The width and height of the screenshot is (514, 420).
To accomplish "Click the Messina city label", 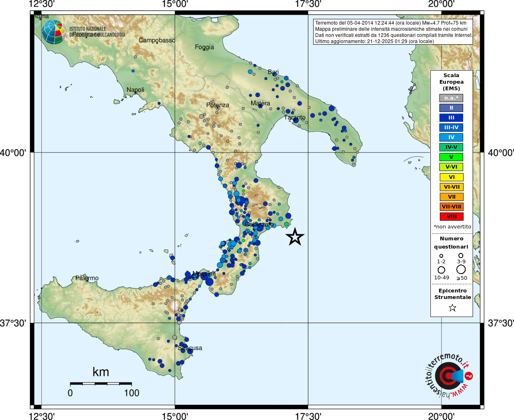I will [204, 274].
